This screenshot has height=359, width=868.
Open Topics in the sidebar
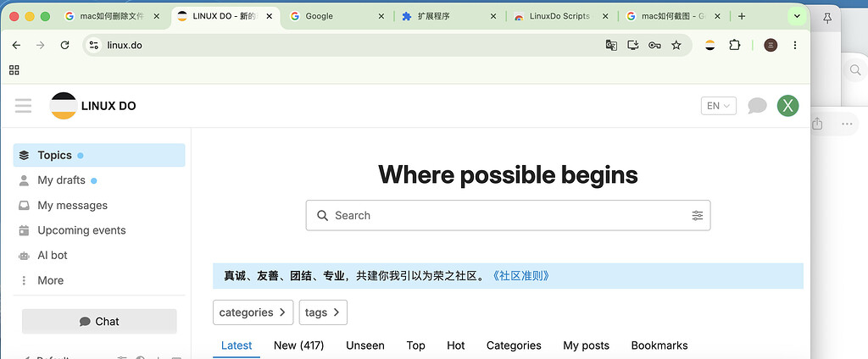[99, 156]
